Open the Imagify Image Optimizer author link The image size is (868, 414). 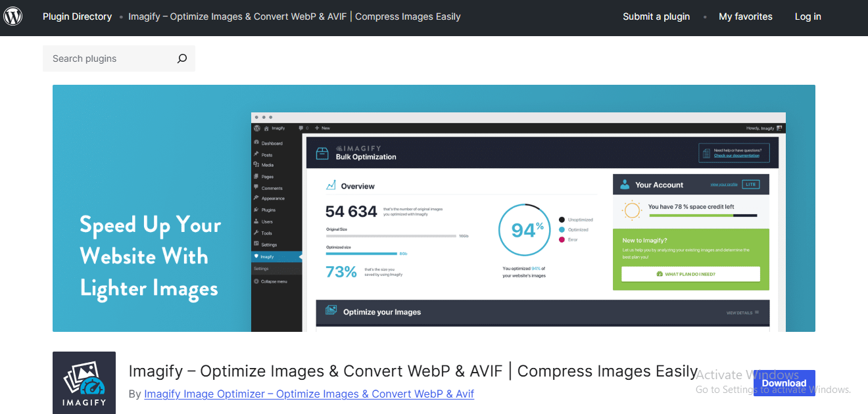click(x=309, y=394)
